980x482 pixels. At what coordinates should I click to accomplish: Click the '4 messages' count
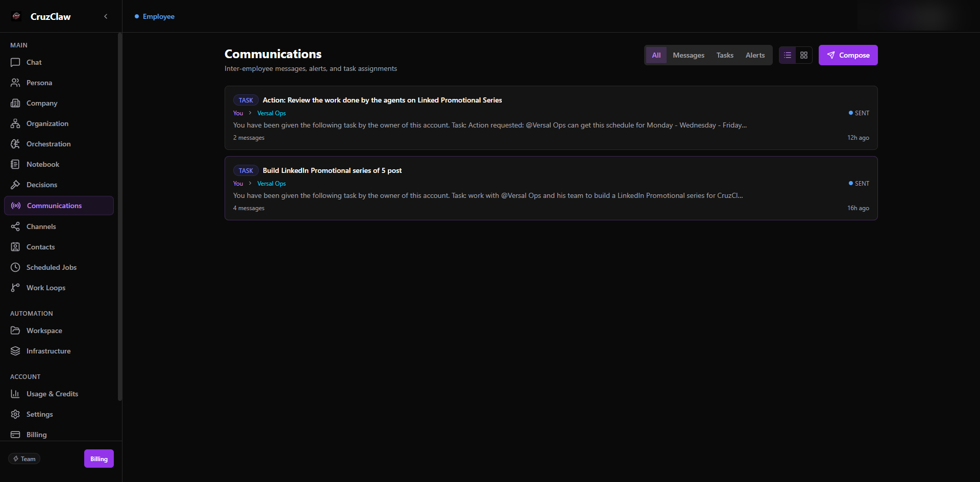click(249, 208)
